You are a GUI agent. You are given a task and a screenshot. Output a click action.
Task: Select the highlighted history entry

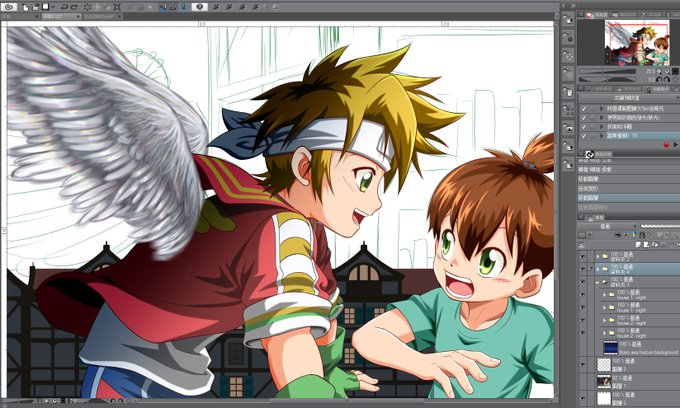pyautogui.click(x=629, y=198)
